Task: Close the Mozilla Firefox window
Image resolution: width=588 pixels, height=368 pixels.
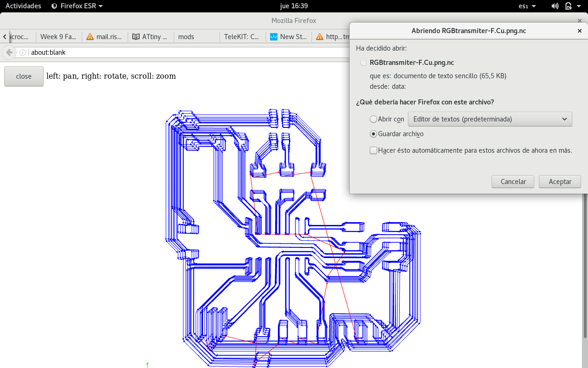Action: (580, 21)
